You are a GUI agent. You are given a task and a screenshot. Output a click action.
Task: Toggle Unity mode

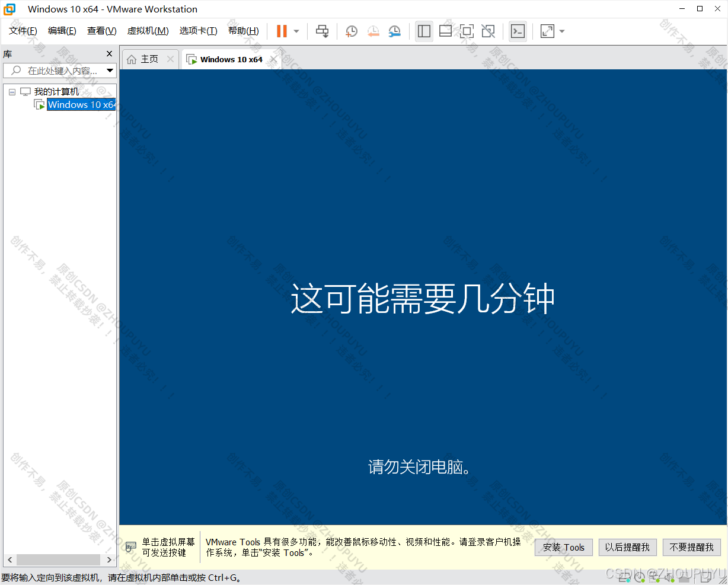[x=488, y=31]
